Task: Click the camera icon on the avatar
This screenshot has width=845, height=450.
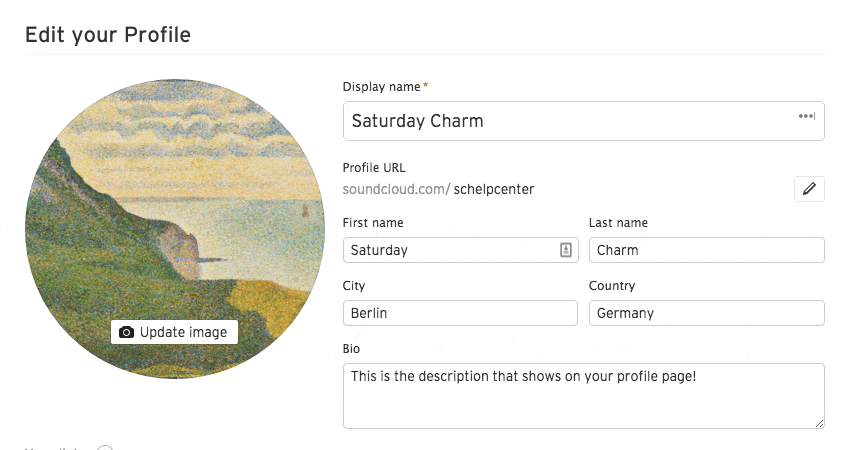Action: coord(126,332)
